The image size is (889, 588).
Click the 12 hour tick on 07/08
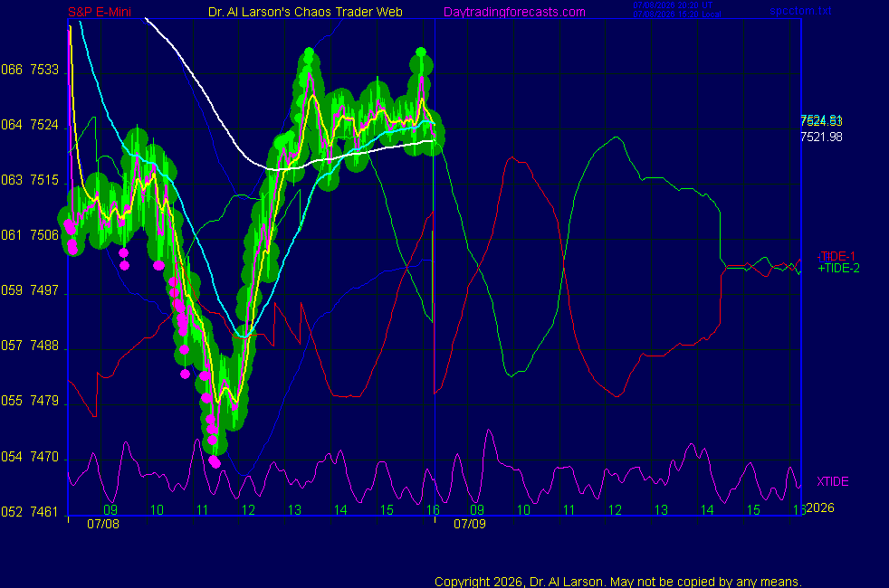pyautogui.click(x=248, y=510)
